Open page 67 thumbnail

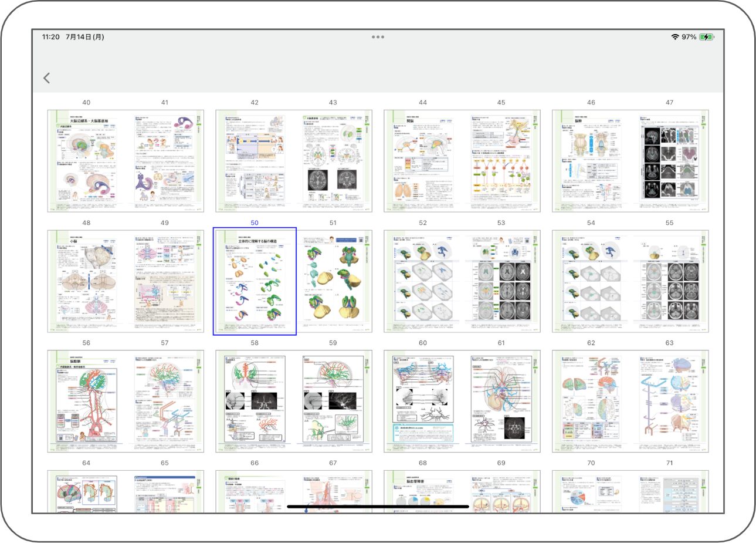333,492
